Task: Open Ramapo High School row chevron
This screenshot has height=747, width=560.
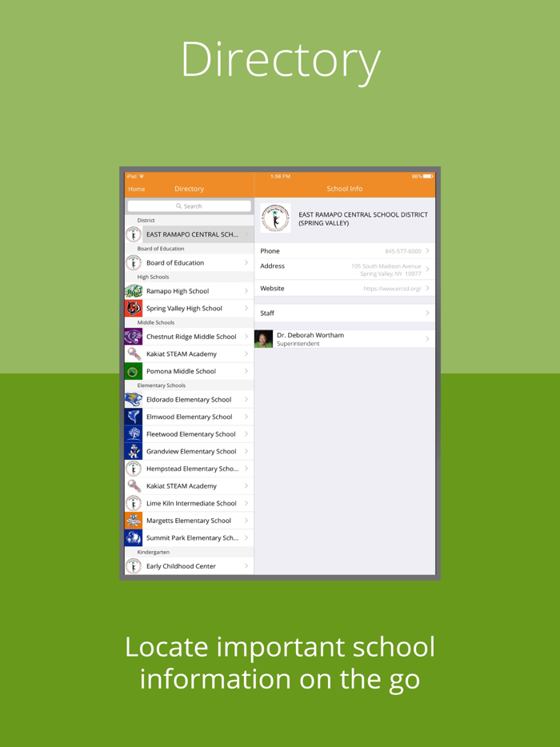Action: click(x=246, y=291)
